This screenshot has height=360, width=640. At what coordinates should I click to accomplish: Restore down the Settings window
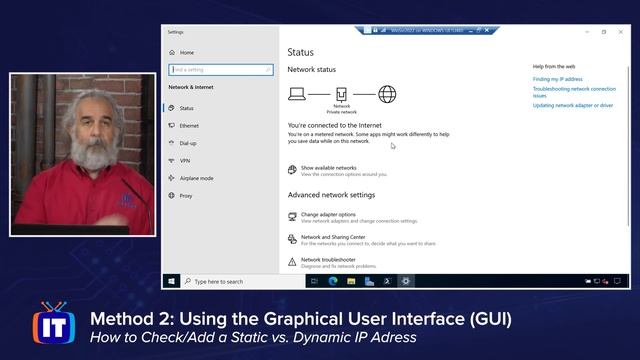pyautogui.click(x=604, y=32)
